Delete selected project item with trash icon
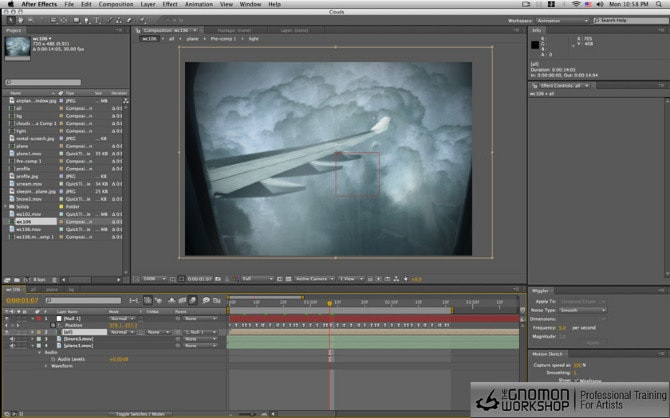The width and height of the screenshot is (670, 418). [54, 280]
